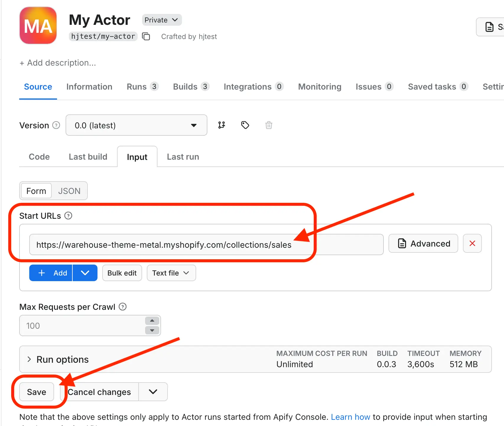Click the Bulk edit button

122,273
